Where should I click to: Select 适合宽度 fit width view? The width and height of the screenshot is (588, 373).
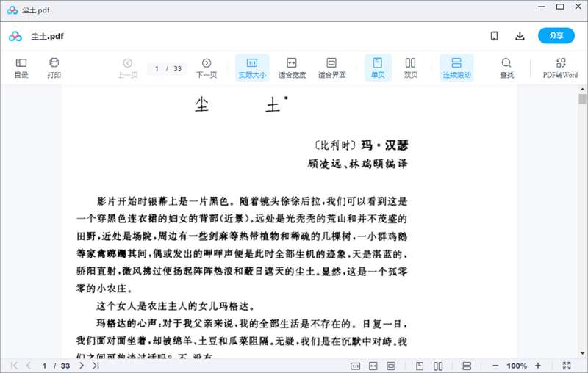point(292,68)
